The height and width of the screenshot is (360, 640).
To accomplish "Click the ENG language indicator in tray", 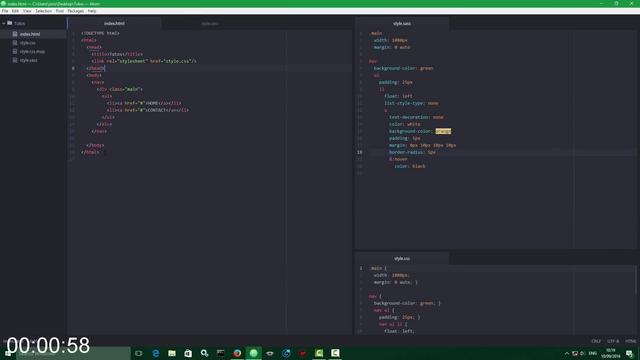I will 593,353.
